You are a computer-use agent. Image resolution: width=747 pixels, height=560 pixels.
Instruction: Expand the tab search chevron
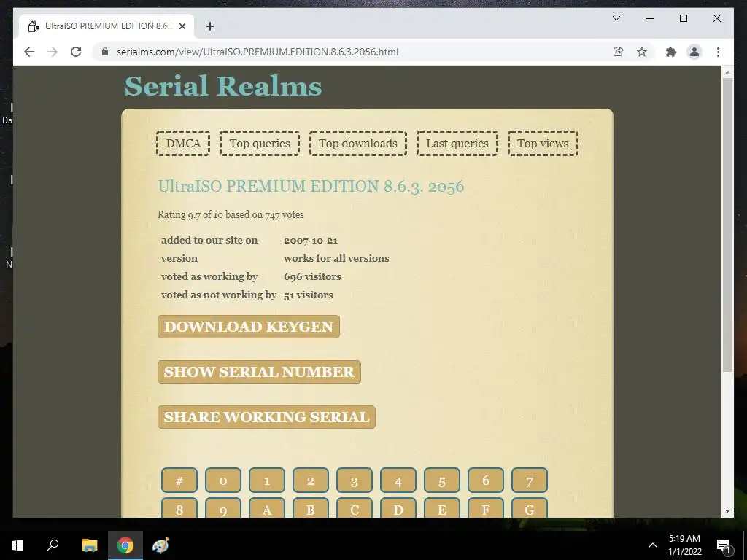click(616, 18)
